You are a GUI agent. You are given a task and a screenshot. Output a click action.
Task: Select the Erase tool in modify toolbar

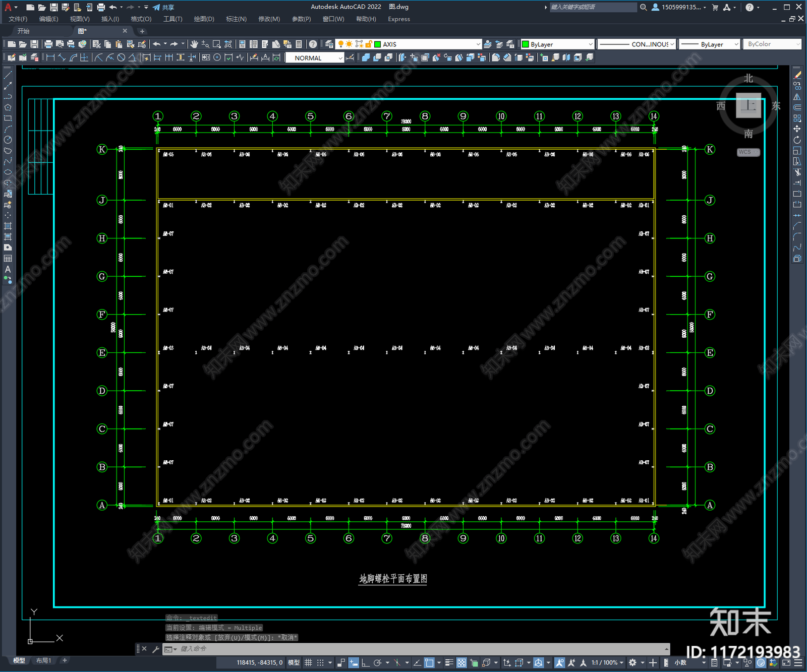[797, 75]
